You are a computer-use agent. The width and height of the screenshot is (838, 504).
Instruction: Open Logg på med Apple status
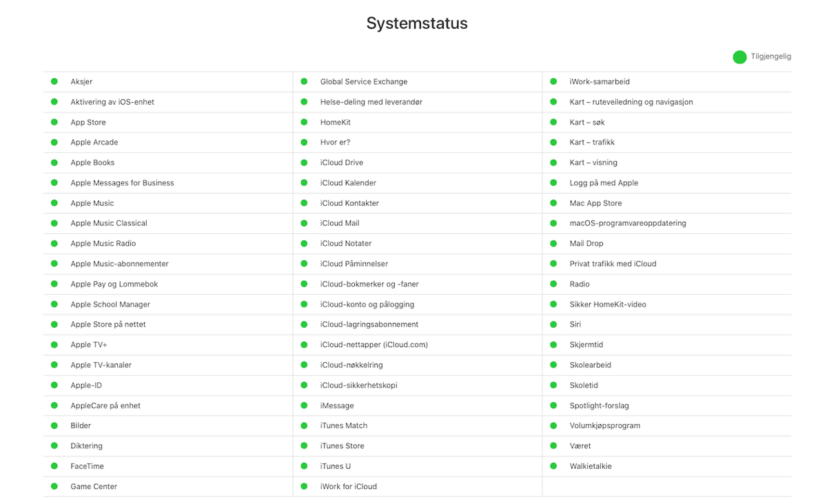[604, 183]
